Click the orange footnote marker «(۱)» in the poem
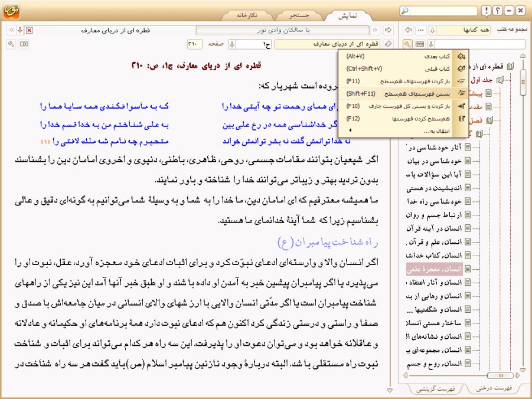 [45, 142]
